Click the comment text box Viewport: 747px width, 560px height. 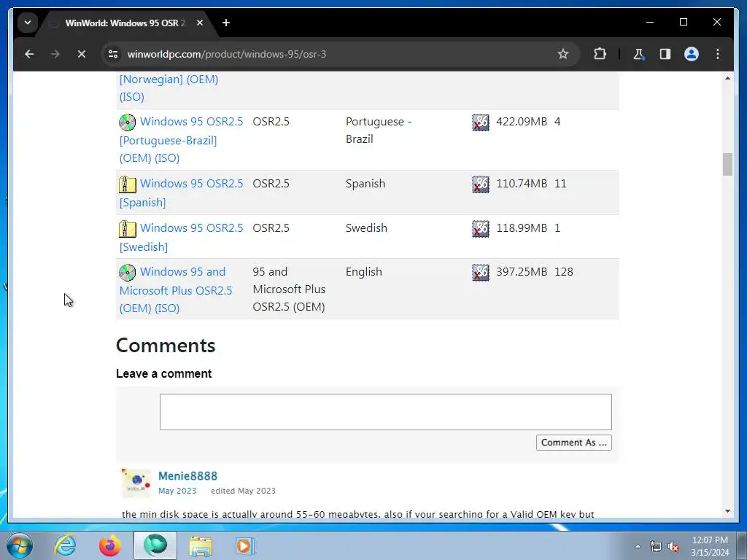pyautogui.click(x=385, y=412)
